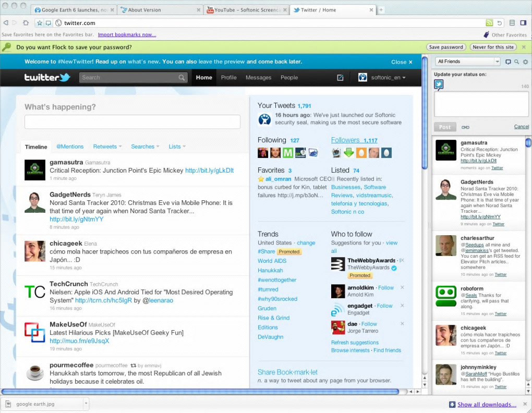
Task: Click the What's happening tweet box
Action: [x=132, y=122]
